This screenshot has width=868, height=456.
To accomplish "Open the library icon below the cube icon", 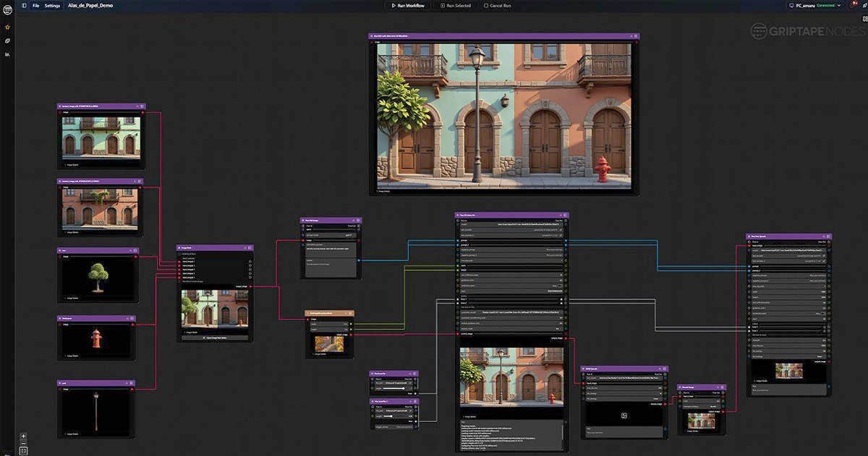I will click(x=7, y=54).
